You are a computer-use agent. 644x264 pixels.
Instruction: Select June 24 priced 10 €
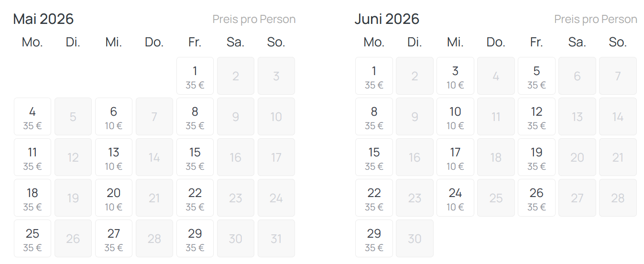click(455, 198)
